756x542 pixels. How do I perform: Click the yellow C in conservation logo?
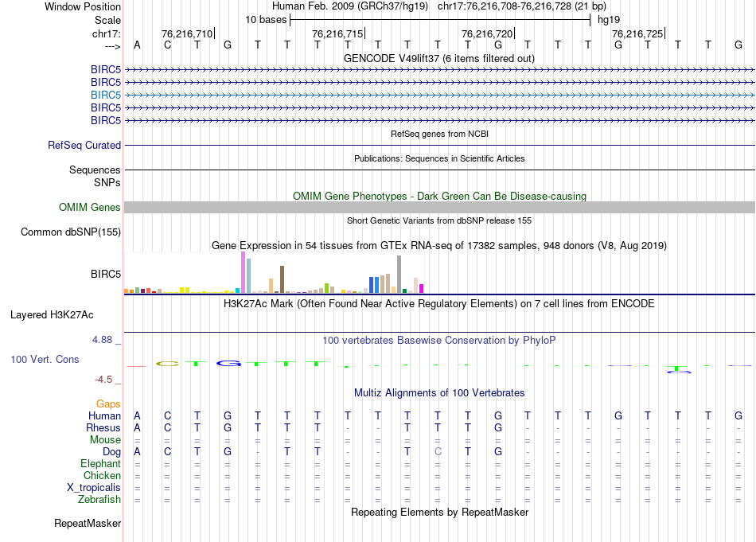click(167, 364)
